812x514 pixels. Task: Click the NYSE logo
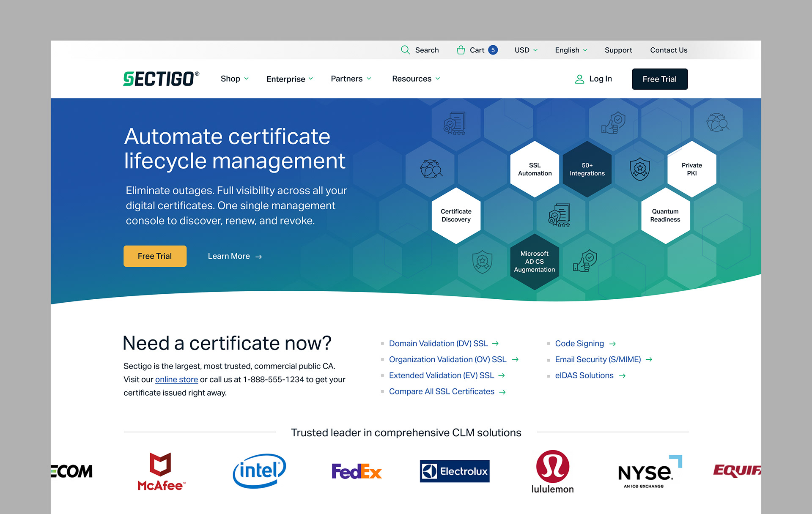pos(650,472)
